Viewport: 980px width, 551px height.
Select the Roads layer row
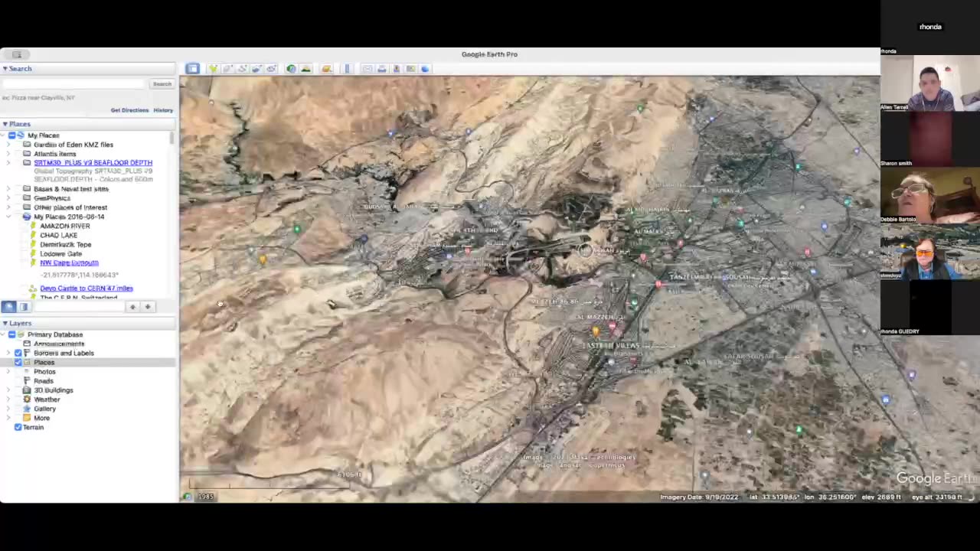coord(43,381)
